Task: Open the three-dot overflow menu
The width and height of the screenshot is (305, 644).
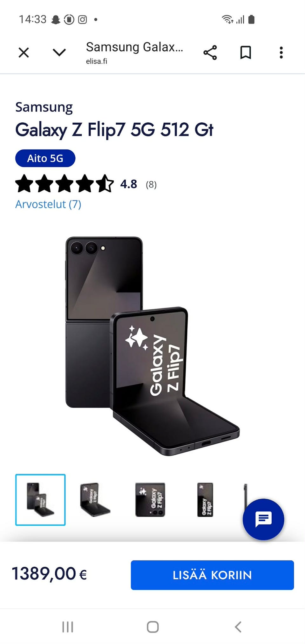Action: pos(281,52)
